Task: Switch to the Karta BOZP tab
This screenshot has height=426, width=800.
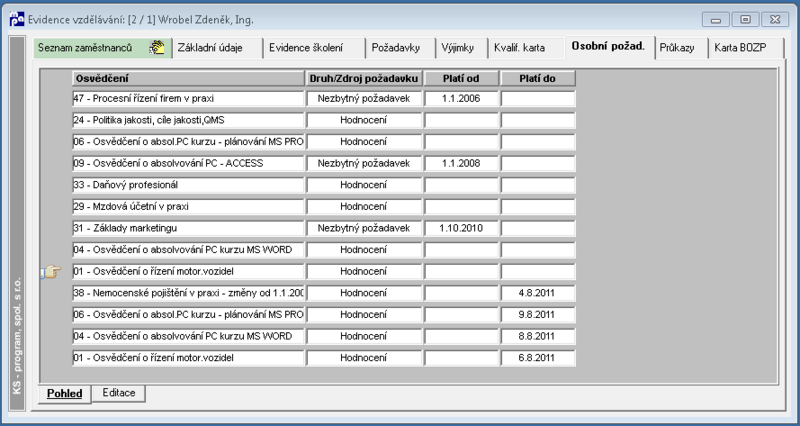Action: tap(745, 48)
